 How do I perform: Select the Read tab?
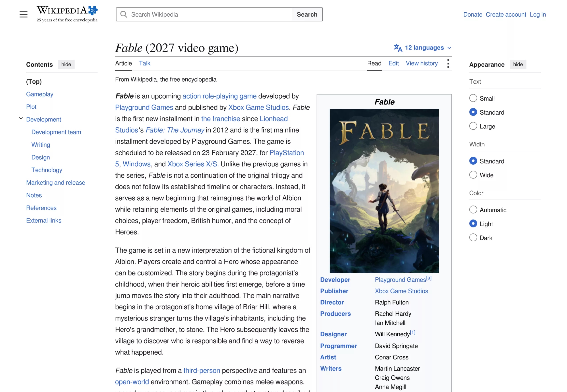coord(374,63)
